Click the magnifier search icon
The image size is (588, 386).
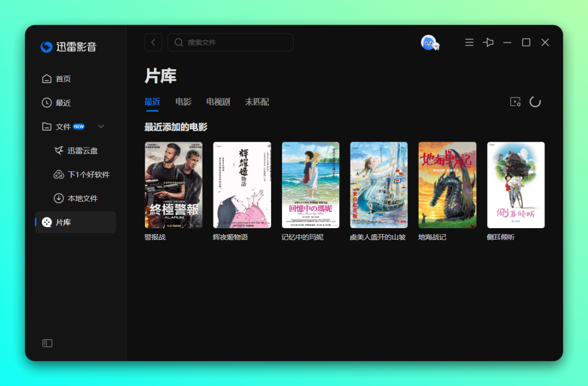coord(179,42)
